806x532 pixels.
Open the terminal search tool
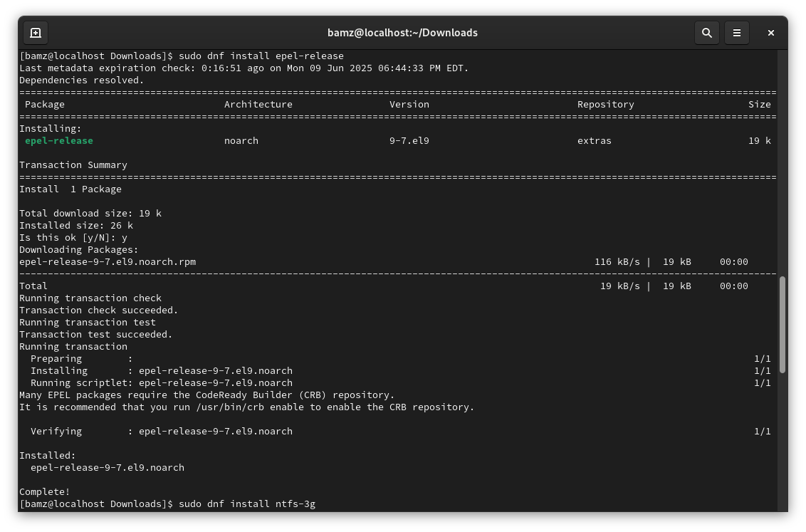[706, 33]
